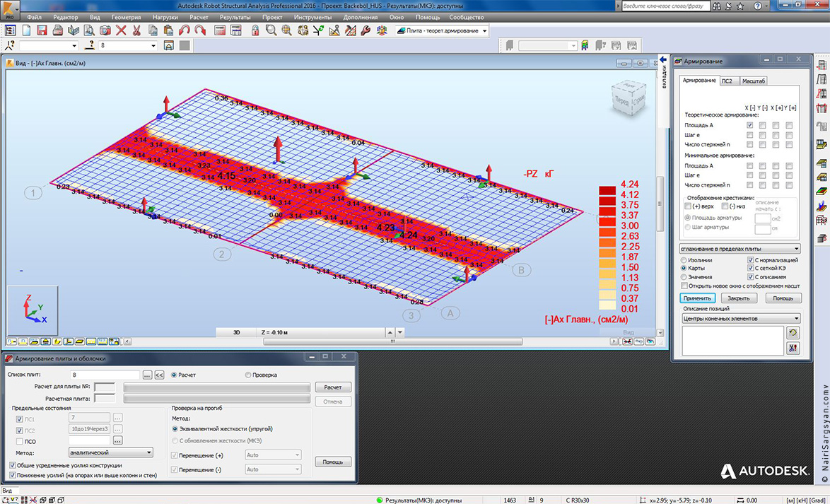
Task: Click the first view-mode icon below 3D view
Action: pyautogui.click(x=11, y=341)
